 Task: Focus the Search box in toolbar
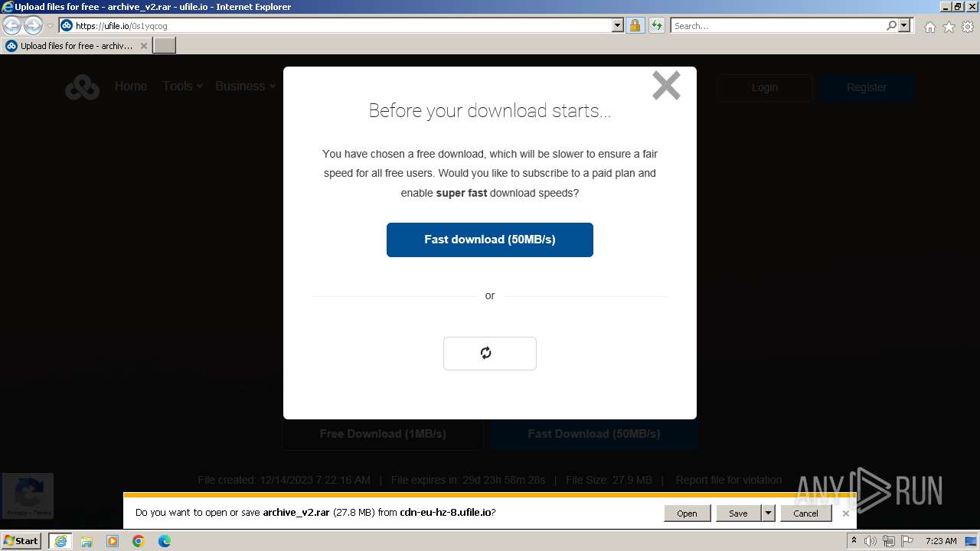777,25
